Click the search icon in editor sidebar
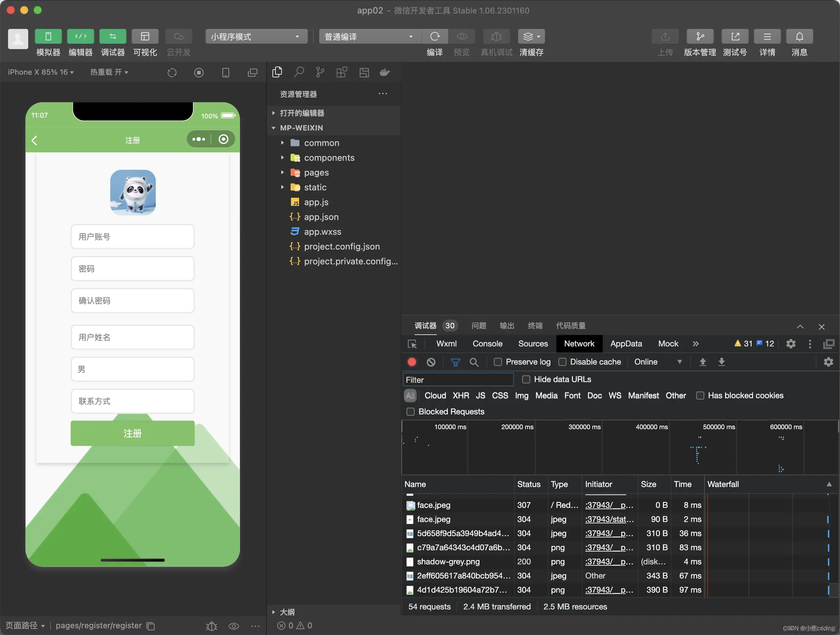The height and width of the screenshot is (635, 840). (x=299, y=72)
